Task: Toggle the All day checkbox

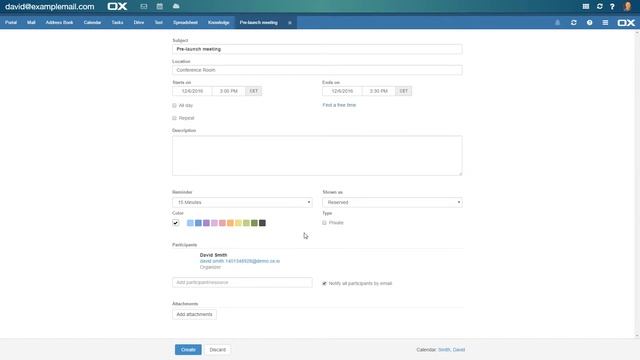Action: 174,106
